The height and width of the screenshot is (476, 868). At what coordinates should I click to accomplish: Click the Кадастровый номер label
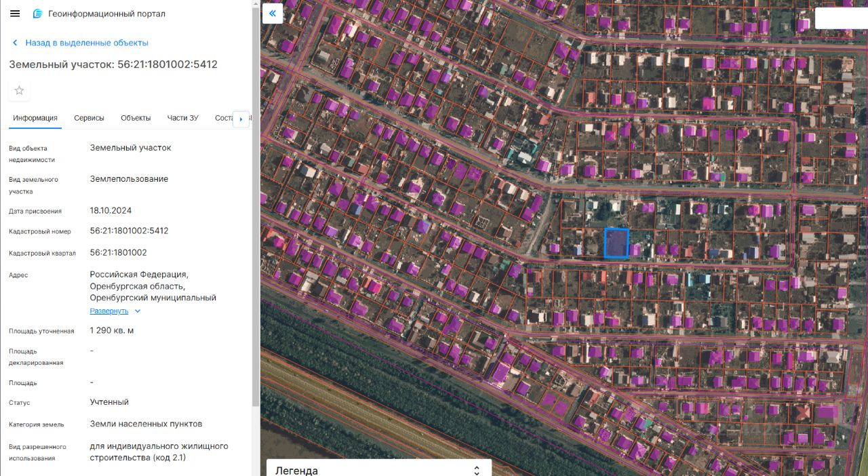(x=40, y=231)
